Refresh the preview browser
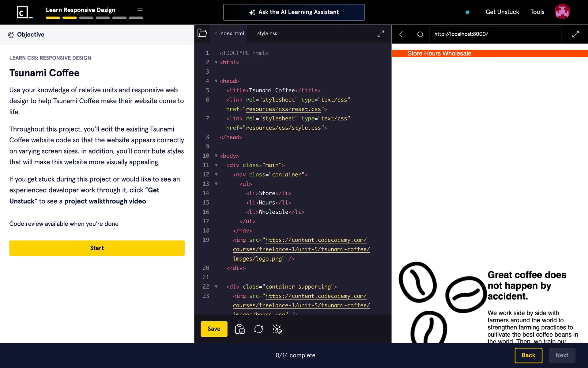 point(420,34)
